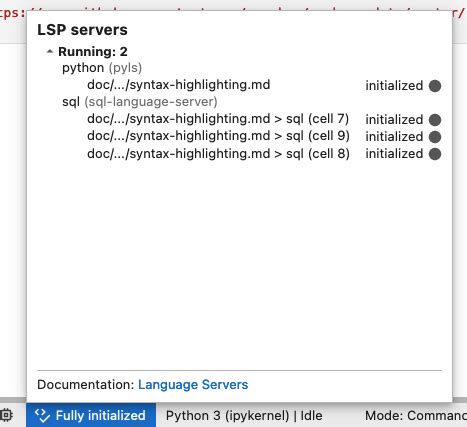Screen dimensions: 467x427
Task: Open the Language Servers documentation link
Action: click(193, 385)
